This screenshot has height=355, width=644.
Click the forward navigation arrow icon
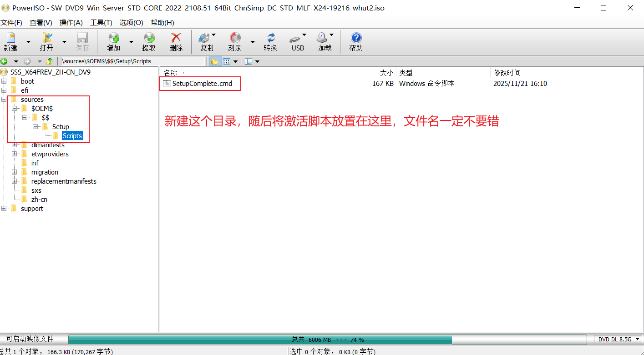tap(27, 61)
